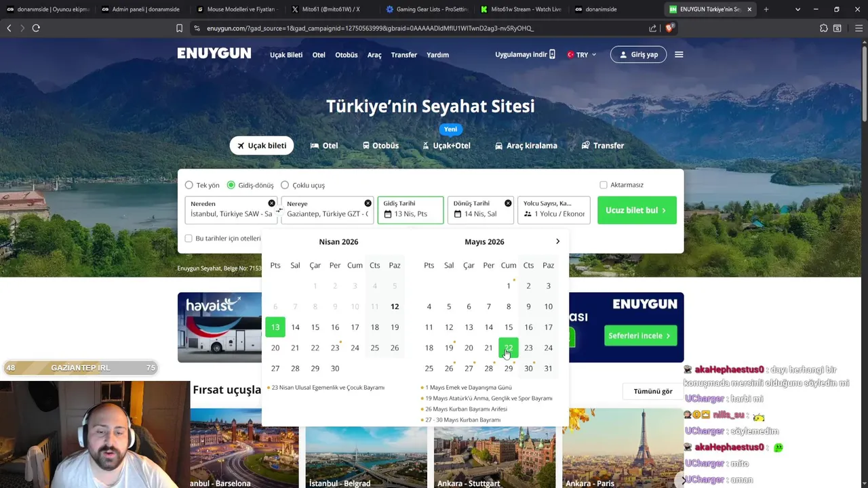Select Gidiş-dönüş radio option

click(231, 185)
